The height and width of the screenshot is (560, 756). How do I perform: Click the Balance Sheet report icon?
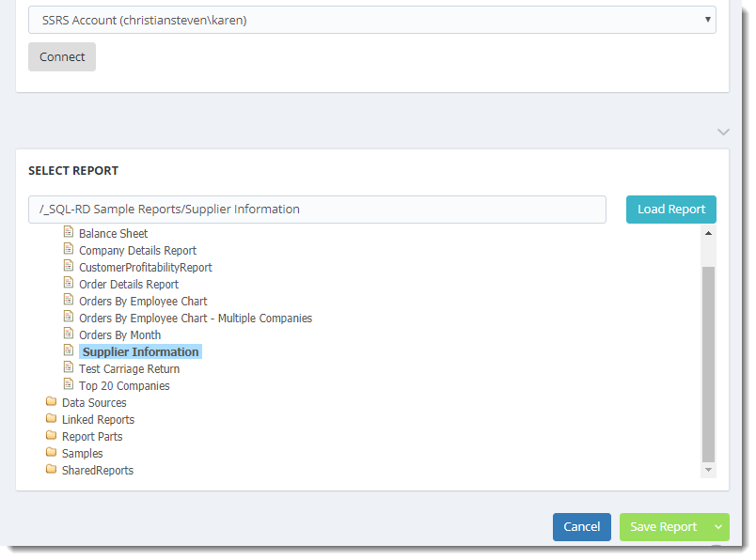click(69, 232)
